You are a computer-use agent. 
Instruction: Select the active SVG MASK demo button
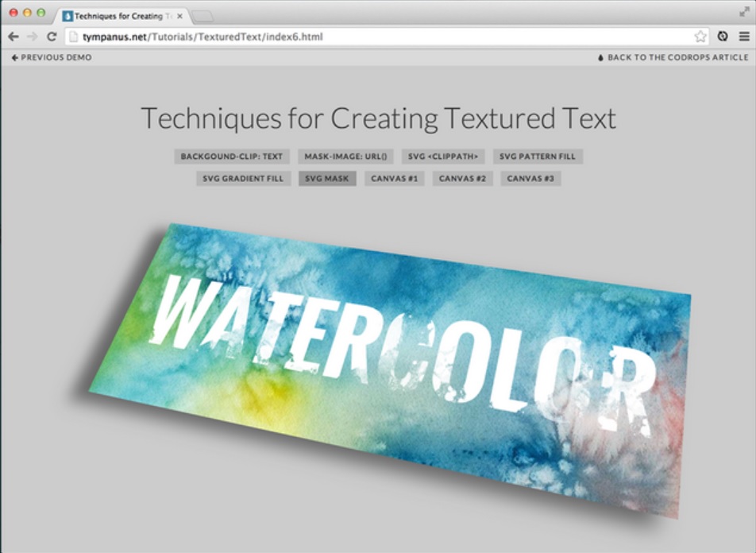(327, 179)
